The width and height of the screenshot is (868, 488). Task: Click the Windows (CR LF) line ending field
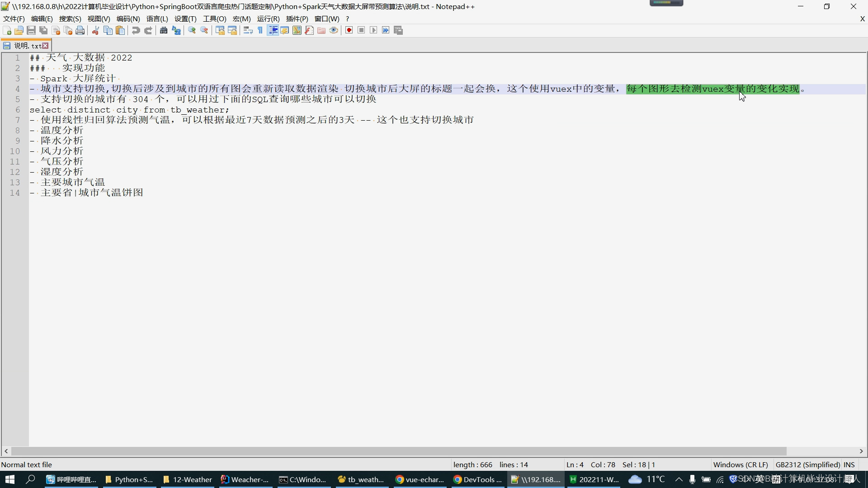[741, 465]
